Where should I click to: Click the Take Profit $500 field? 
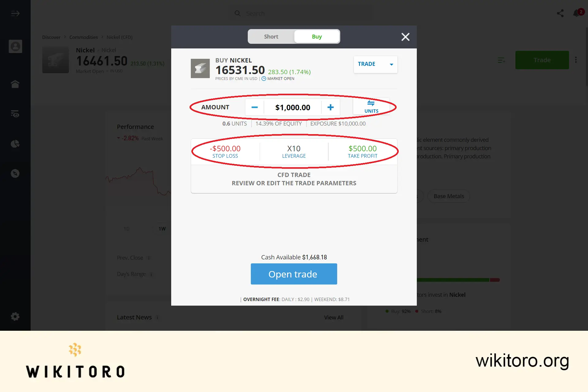pos(362,151)
